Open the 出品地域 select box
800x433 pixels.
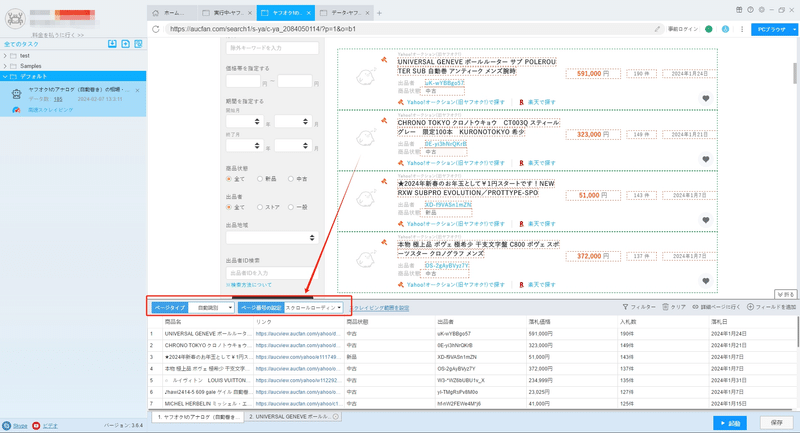click(272, 238)
